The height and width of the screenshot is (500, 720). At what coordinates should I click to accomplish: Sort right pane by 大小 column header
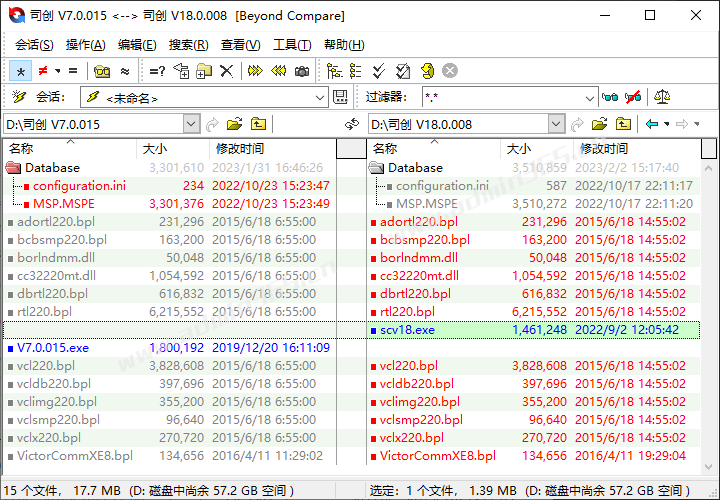click(x=537, y=149)
